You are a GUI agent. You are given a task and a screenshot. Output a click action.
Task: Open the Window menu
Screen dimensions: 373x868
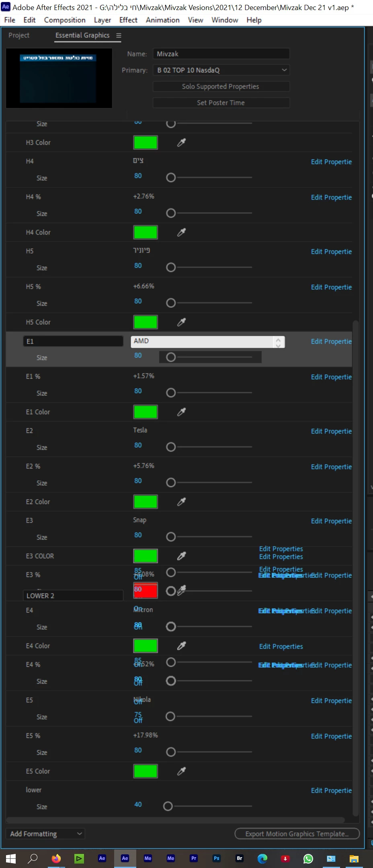225,20
